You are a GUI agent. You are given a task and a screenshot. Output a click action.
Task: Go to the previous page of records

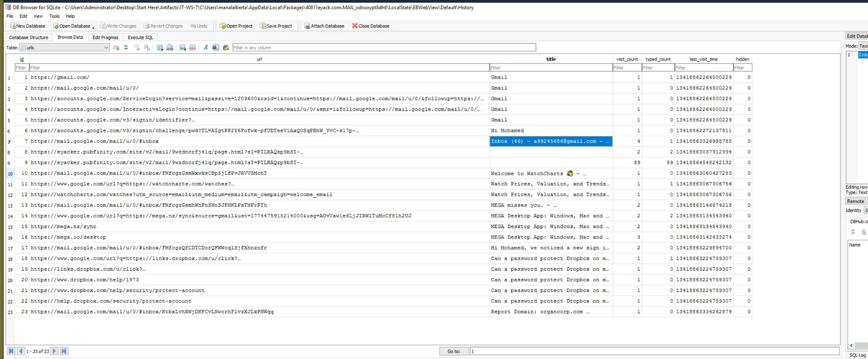pos(21,351)
